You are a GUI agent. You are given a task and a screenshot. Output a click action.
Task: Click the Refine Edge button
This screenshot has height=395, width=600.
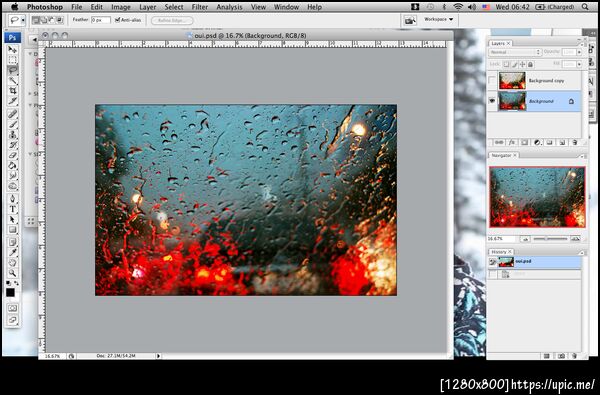[x=172, y=21]
